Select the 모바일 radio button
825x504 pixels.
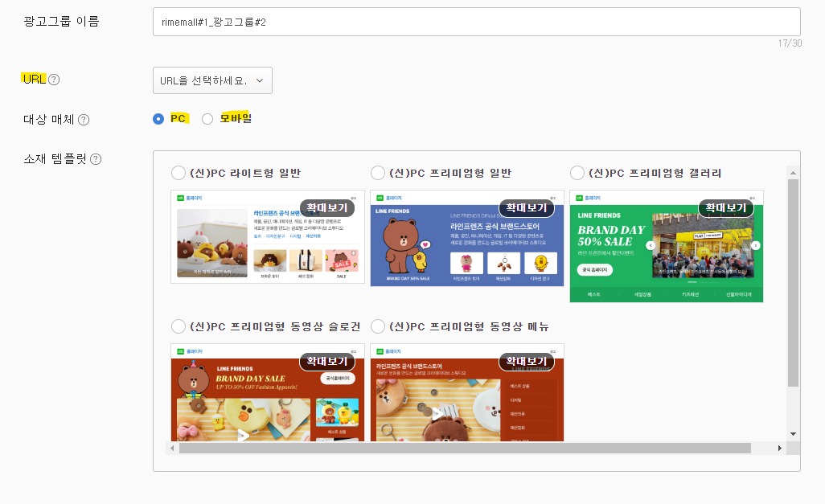(x=207, y=119)
